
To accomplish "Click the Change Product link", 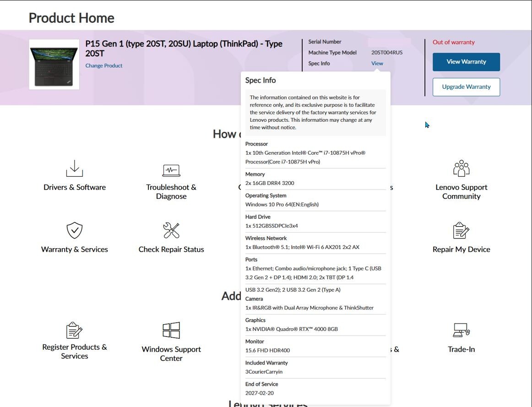I will pyautogui.click(x=104, y=66).
